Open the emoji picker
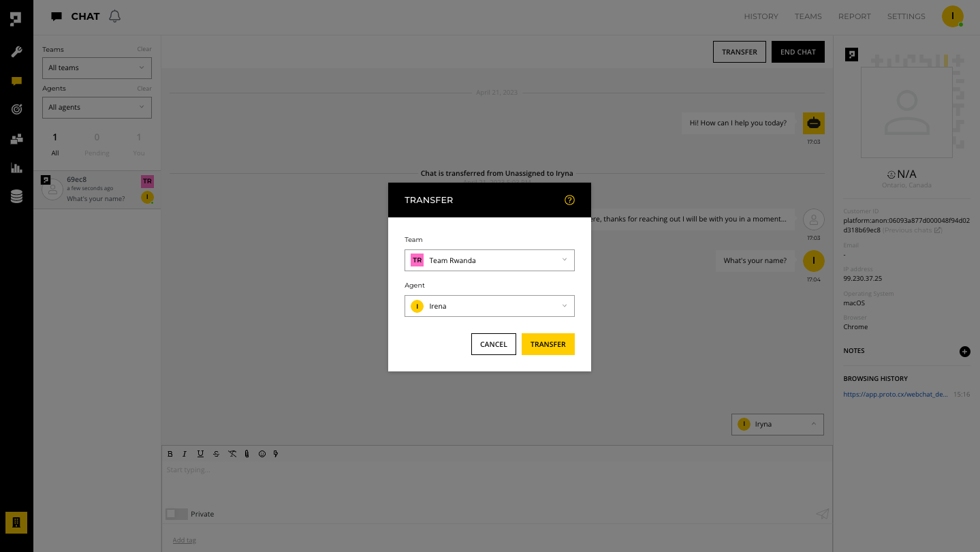Viewport: 980px width, 552px height. pos(262,454)
